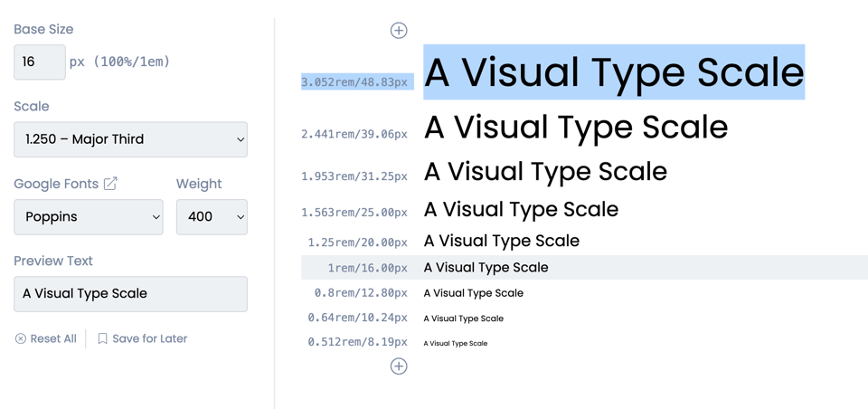This screenshot has width=868, height=409.
Task: Add larger size with top plus icon
Action: (399, 31)
